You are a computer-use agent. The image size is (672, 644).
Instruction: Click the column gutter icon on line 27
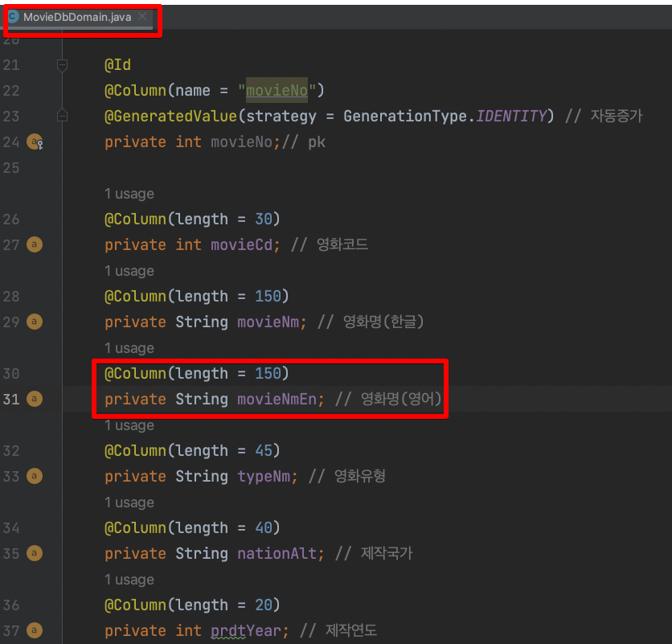[35, 244]
